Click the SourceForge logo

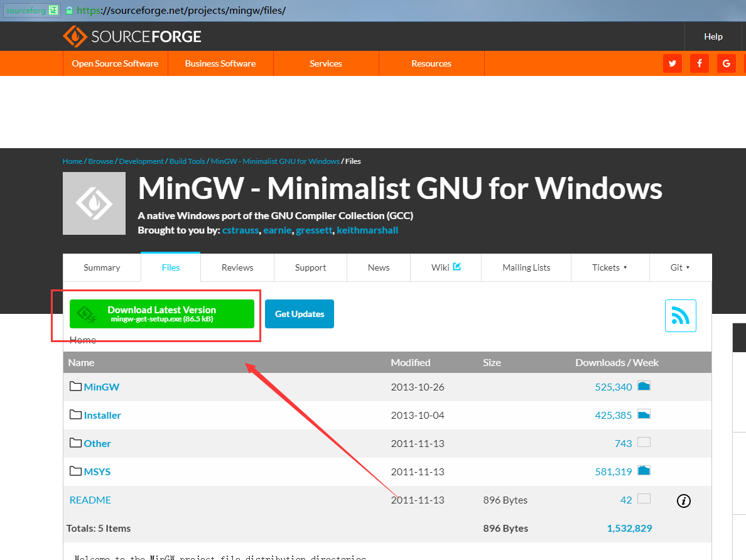pos(132,36)
